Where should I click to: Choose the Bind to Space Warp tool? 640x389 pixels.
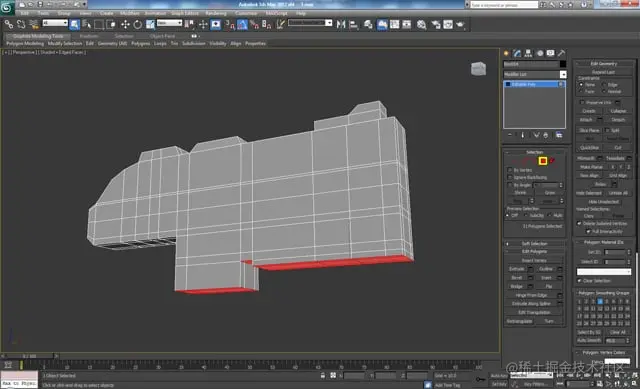coord(34,25)
